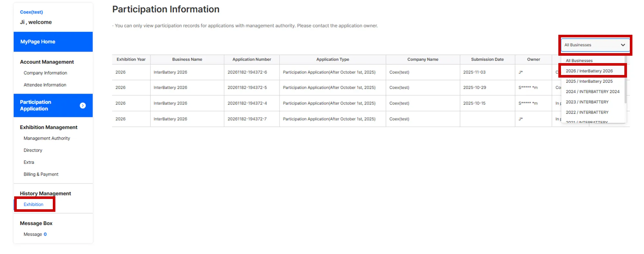The image size is (644, 254).
Task: Open Exhibition under History Management
Action: coord(33,204)
